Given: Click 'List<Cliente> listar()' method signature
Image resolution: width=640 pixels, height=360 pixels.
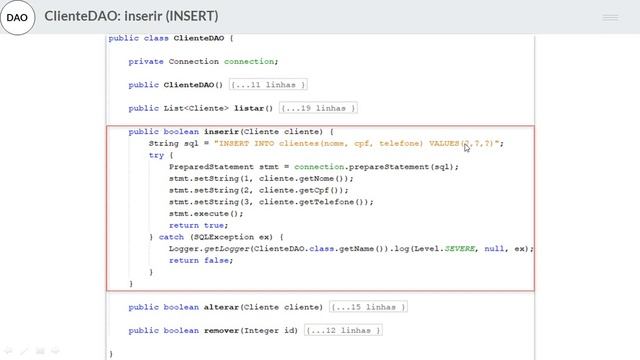Looking at the screenshot, I should pyautogui.click(x=218, y=109).
